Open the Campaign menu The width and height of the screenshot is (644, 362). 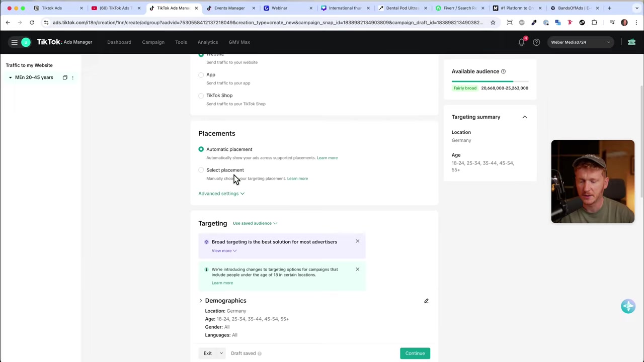153,42
